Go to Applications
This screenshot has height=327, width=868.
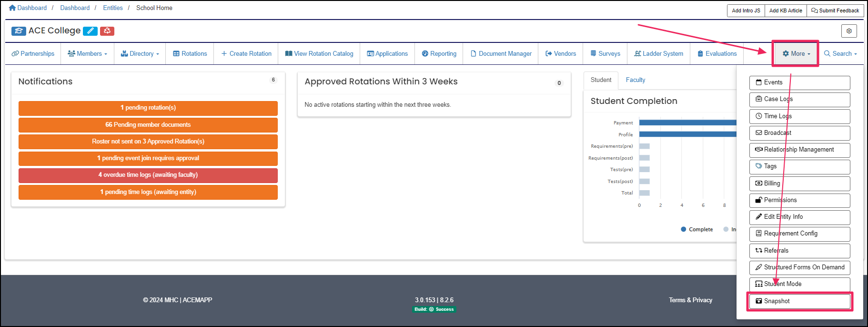[x=387, y=54]
